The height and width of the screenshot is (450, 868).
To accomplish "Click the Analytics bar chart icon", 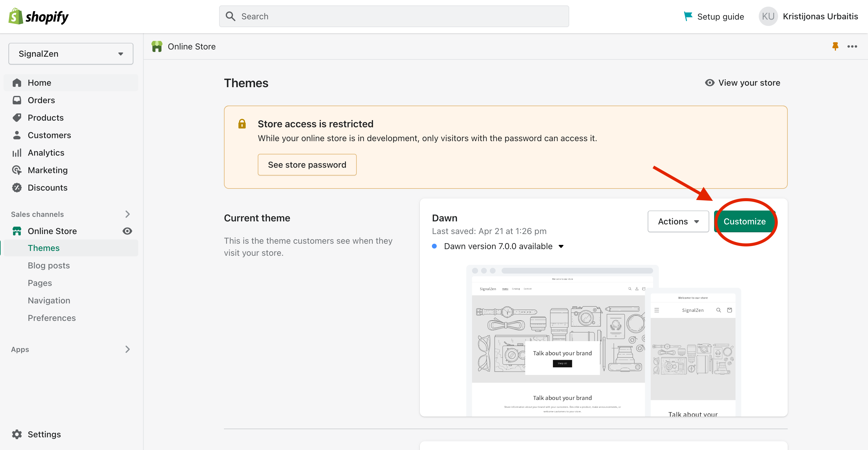I will 17,153.
